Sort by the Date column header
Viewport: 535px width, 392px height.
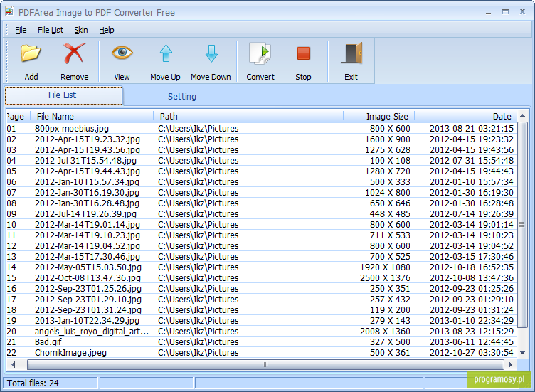pyautogui.click(x=465, y=117)
